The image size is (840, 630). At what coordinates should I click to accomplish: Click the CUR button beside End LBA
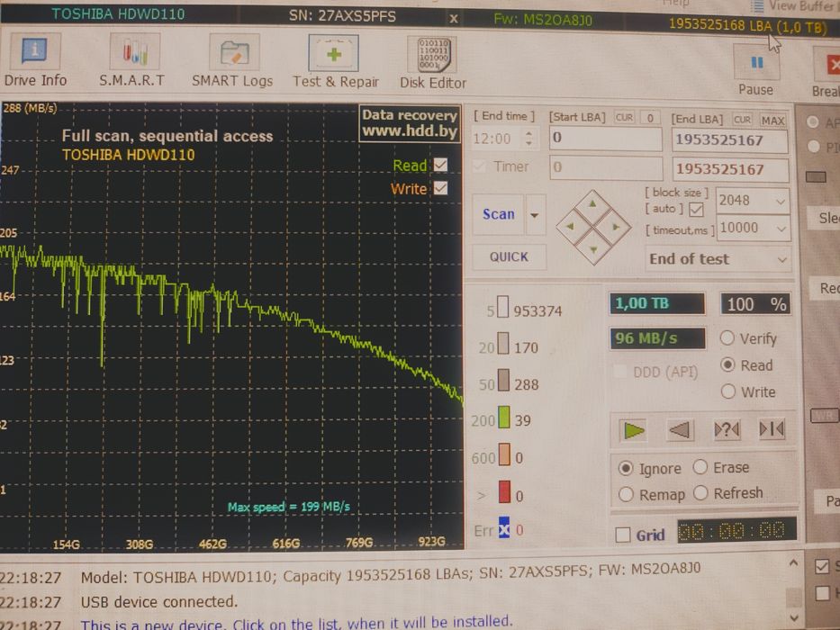[742, 120]
